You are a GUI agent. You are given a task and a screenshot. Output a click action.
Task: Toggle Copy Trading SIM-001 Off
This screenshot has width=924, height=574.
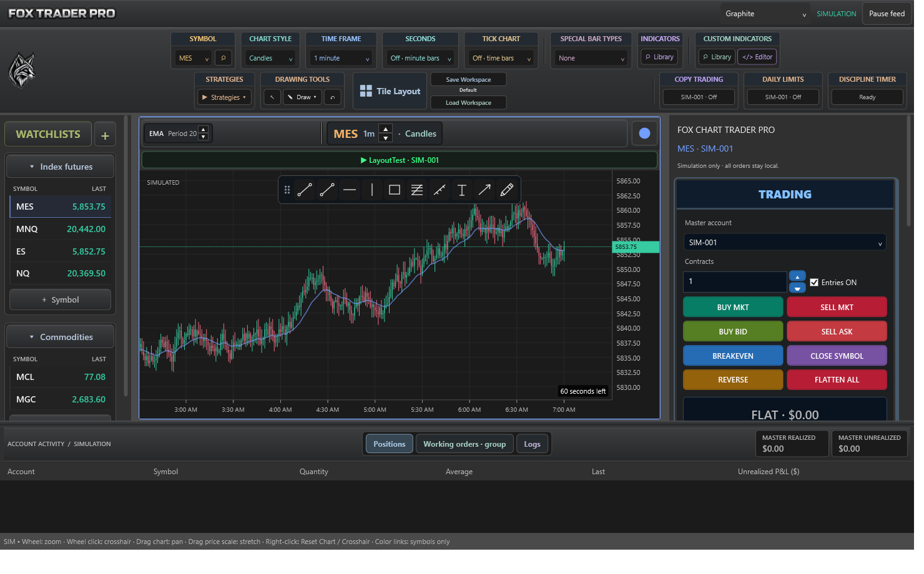[x=699, y=97]
